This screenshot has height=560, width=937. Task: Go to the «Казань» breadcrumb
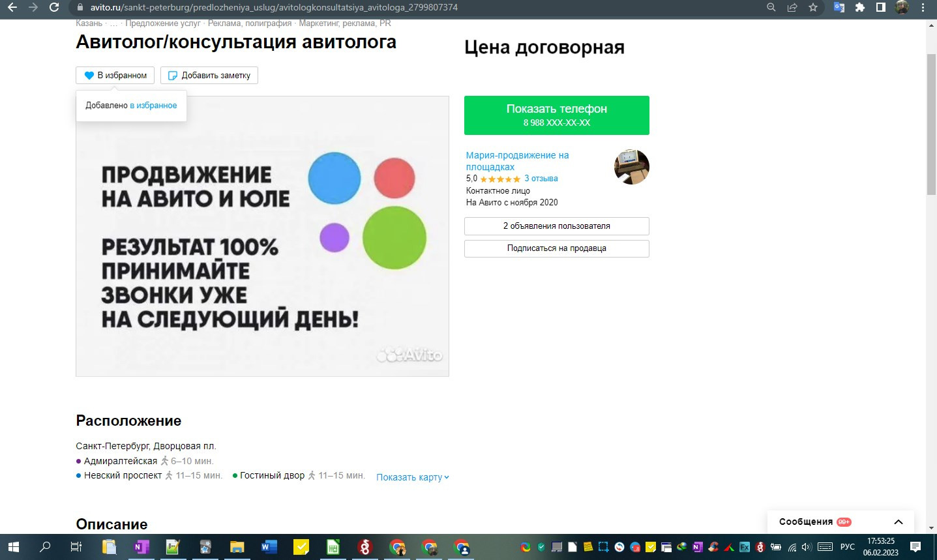[x=89, y=23]
